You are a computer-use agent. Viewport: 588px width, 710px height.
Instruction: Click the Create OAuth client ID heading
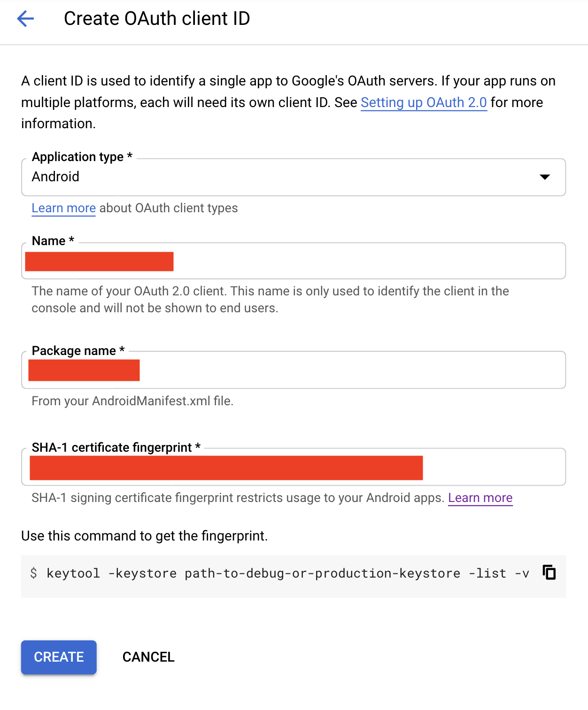coord(157,19)
